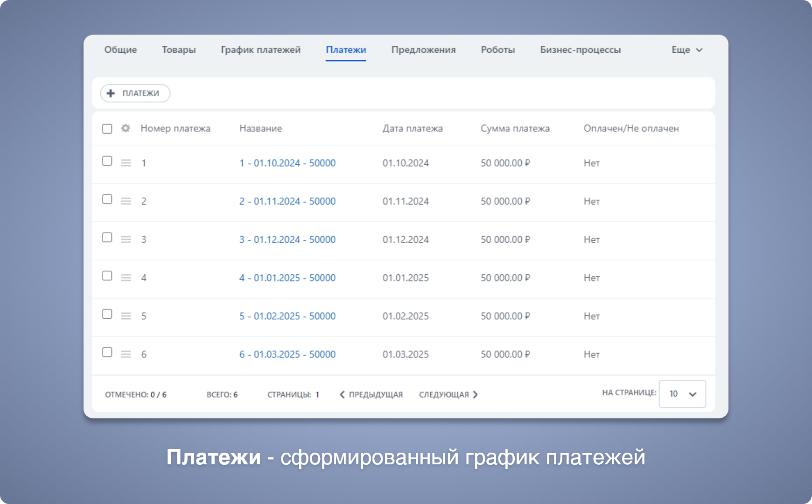Check the box for payment 1

(x=107, y=161)
